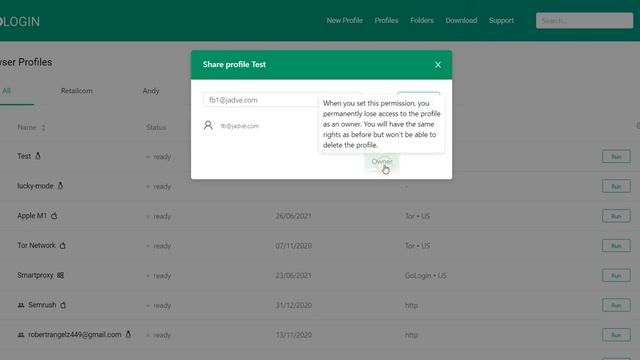Viewport: 640px width, 360px height.
Task: Open the Profiles navigation item
Action: (386, 20)
